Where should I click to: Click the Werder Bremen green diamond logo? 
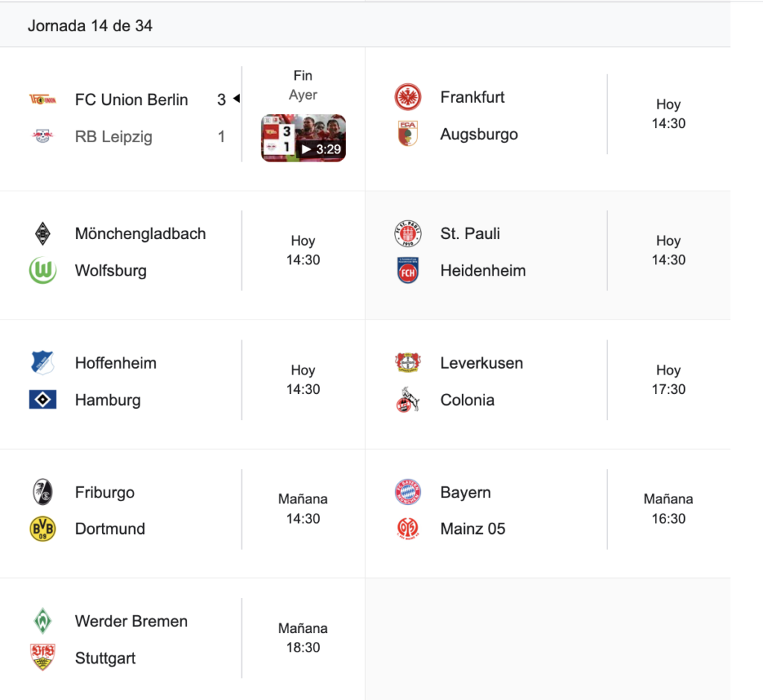click(42, 621)
